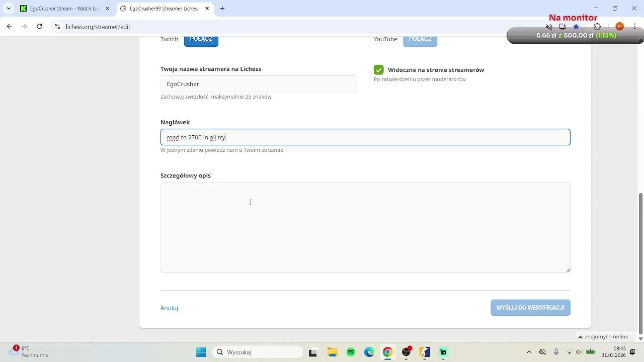Open File Explorer from the taskbar
This screenshot has width=644, height=362.
(x=332, y=352)
